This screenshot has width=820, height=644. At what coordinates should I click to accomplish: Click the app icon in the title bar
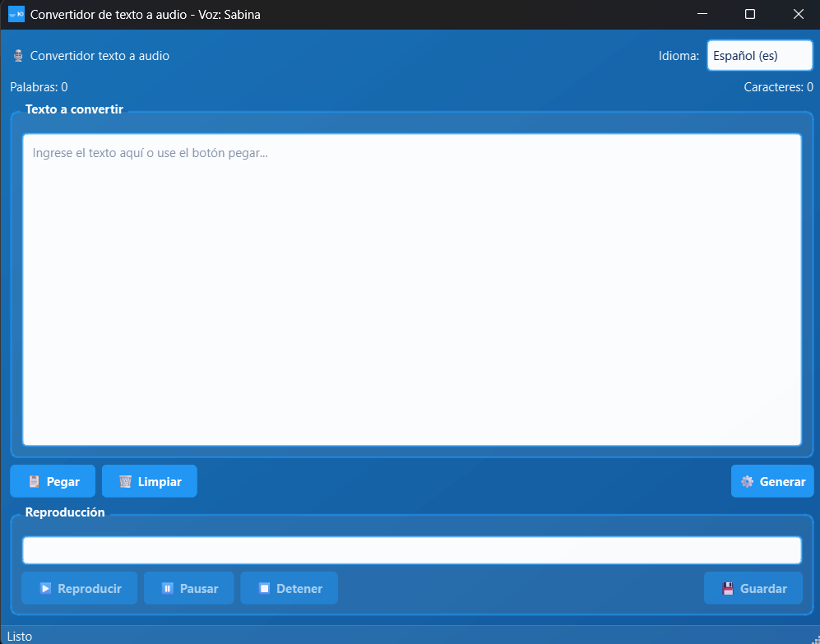pos(16,15)
